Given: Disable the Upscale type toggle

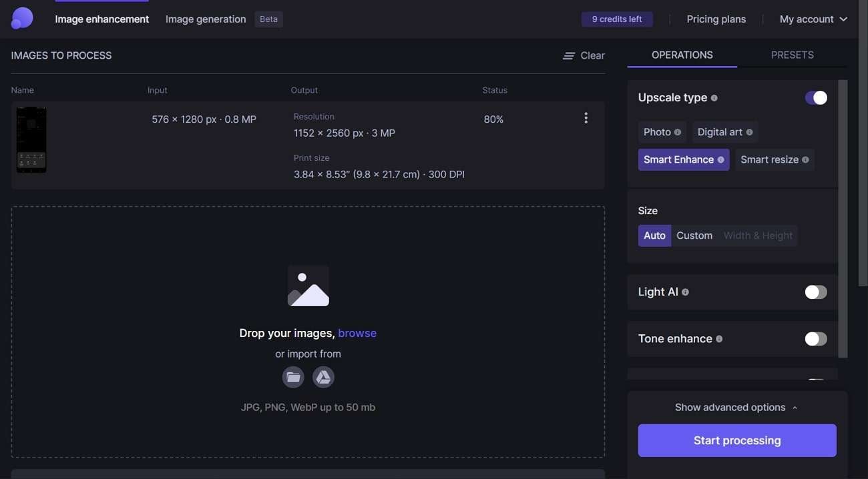Looking at the screenshot, I should tap(815, 98).
